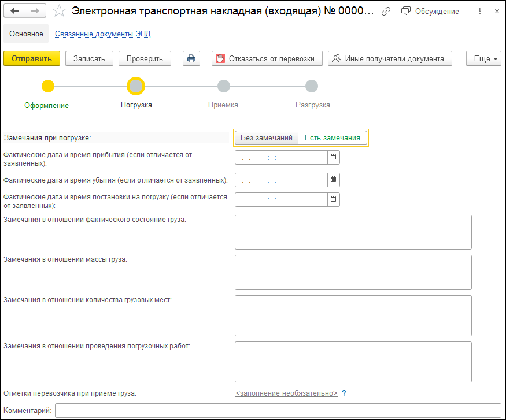Screen dimensions: 506x420
Task: Open calendar for loading placement date
Action: 333,199
